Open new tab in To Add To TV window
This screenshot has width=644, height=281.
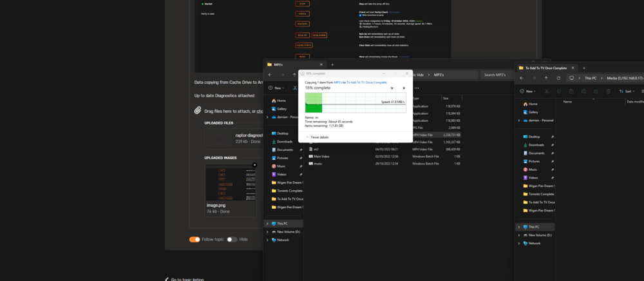point(584,68)
